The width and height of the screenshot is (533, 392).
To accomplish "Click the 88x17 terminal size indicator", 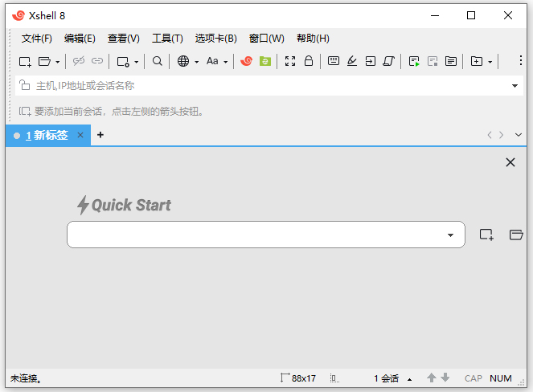I will point(298,378).
